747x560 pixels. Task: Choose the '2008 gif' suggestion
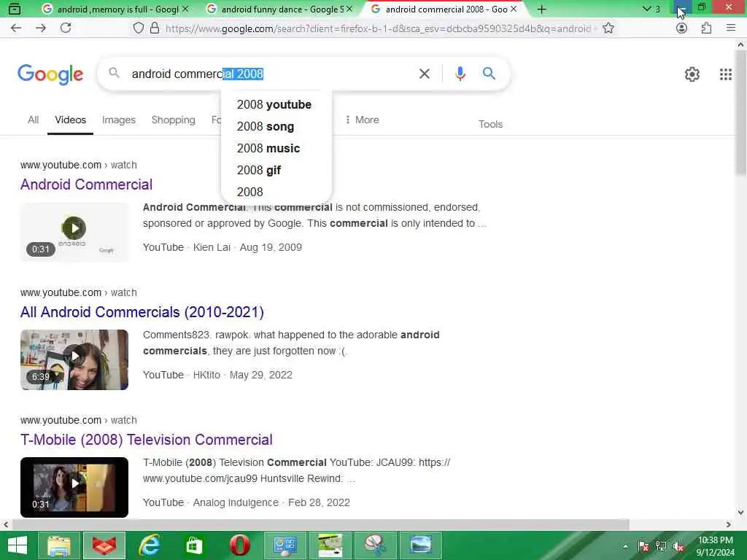[259, 171]
